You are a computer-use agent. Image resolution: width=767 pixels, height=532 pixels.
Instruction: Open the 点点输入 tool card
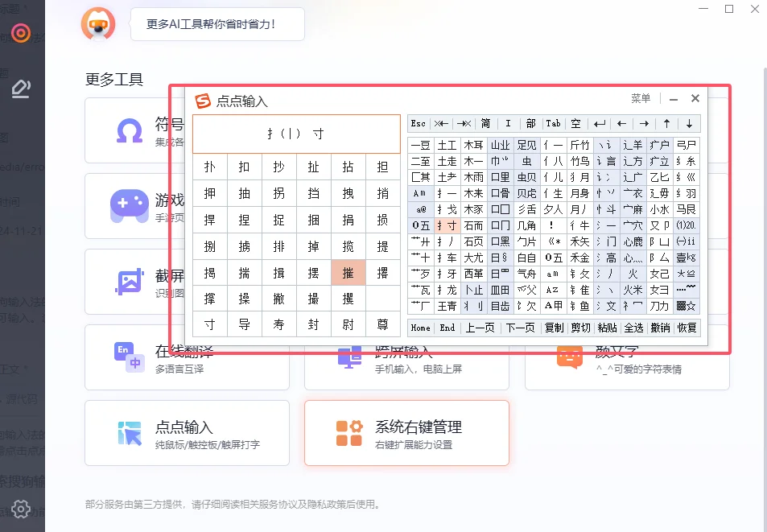(187, 433)
